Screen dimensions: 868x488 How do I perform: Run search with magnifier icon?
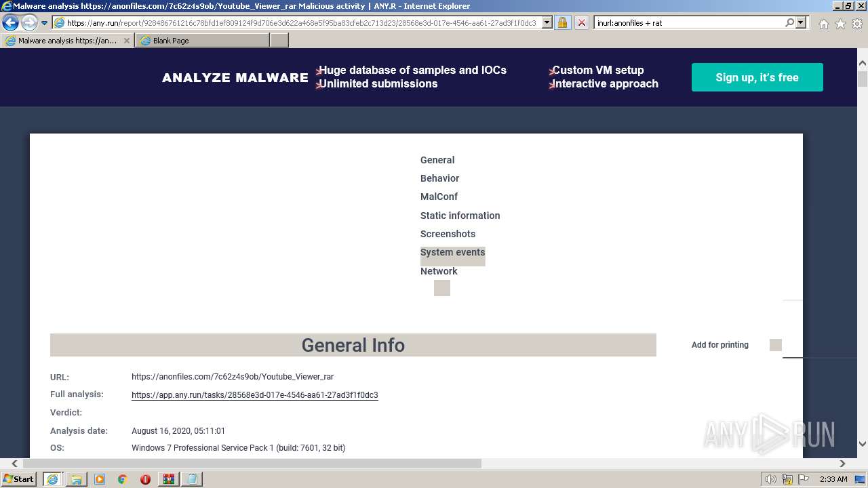coord(789,23)
